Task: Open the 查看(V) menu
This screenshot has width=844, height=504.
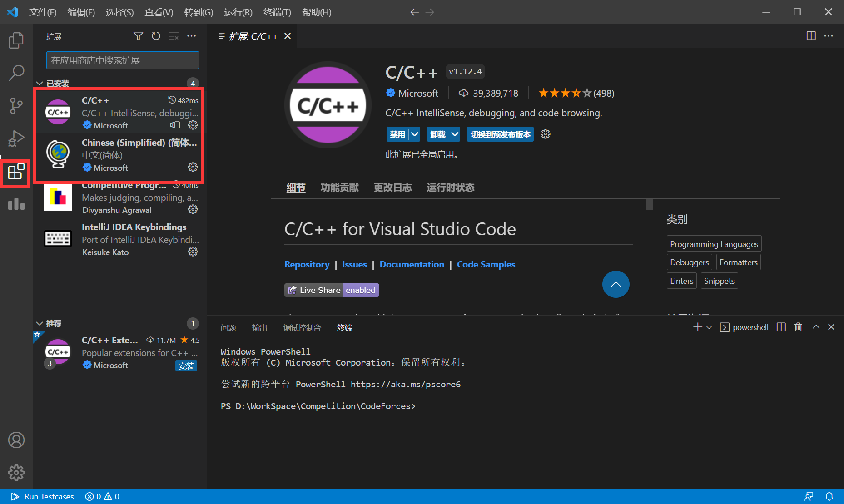Action: 159,12
